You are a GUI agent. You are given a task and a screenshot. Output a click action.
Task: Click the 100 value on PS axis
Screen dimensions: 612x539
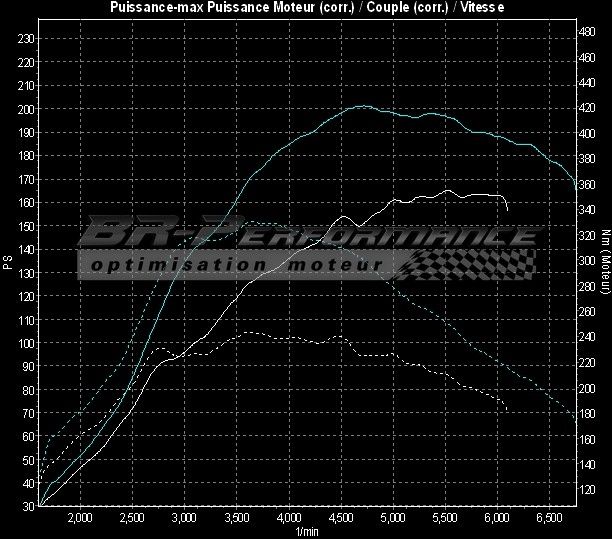(26, 343)
